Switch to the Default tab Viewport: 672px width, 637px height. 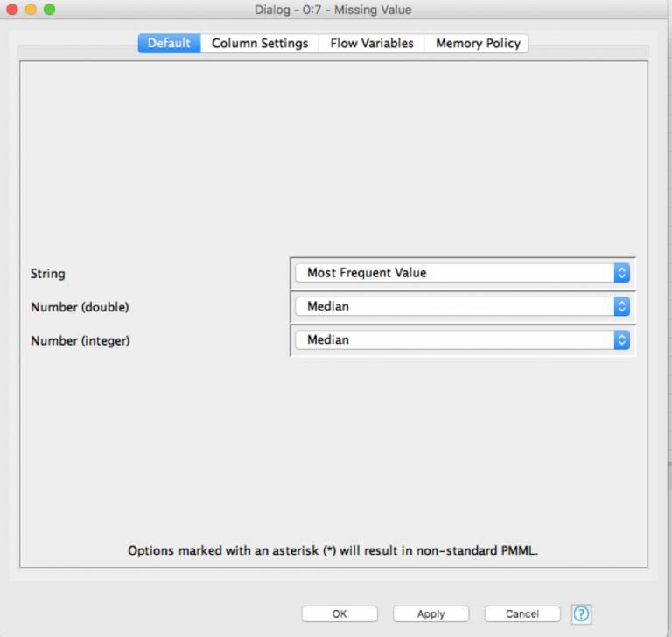click(169, 43)
